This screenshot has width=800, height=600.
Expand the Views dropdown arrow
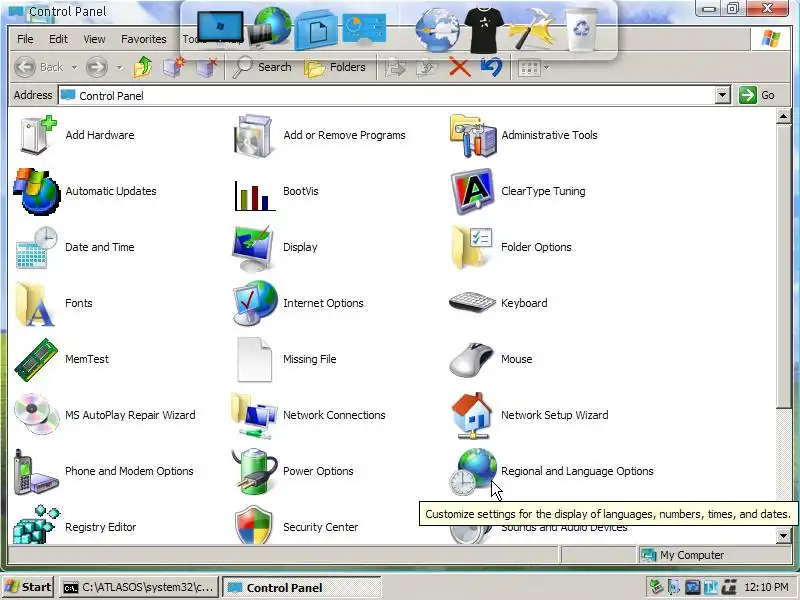[547, 68]
